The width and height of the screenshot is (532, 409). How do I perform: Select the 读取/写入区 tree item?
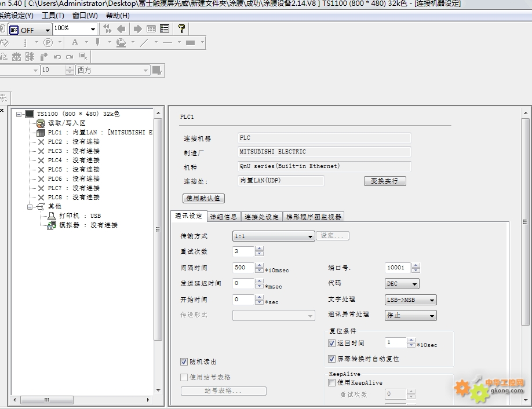67,123
